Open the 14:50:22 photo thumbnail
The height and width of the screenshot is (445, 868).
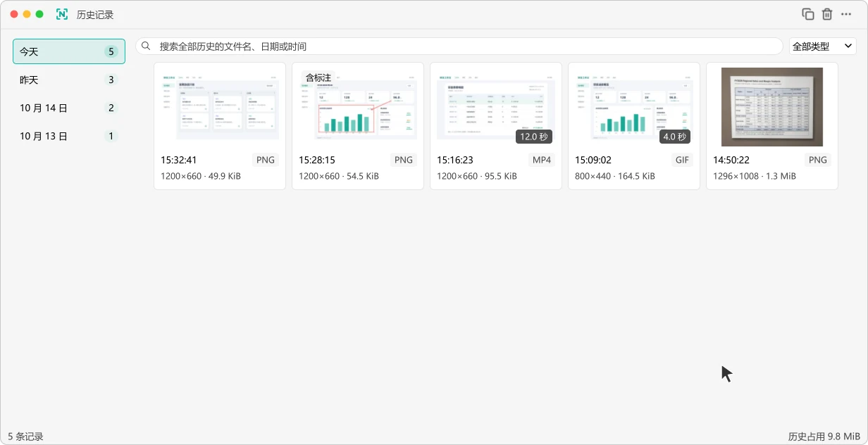tap(772, 107)
